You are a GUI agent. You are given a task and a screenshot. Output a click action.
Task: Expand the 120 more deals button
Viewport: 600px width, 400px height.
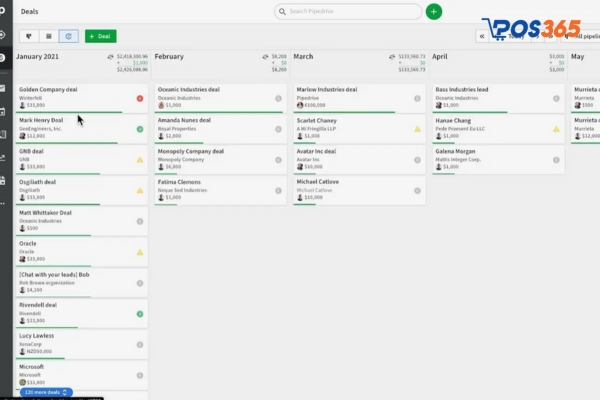pos(45,392)
